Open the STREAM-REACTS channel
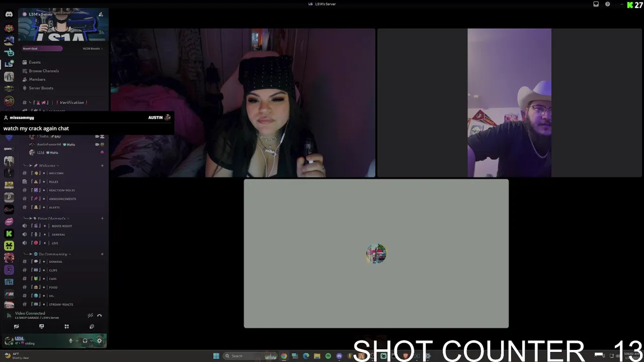The image size is (644, 362). click(63, 304)
